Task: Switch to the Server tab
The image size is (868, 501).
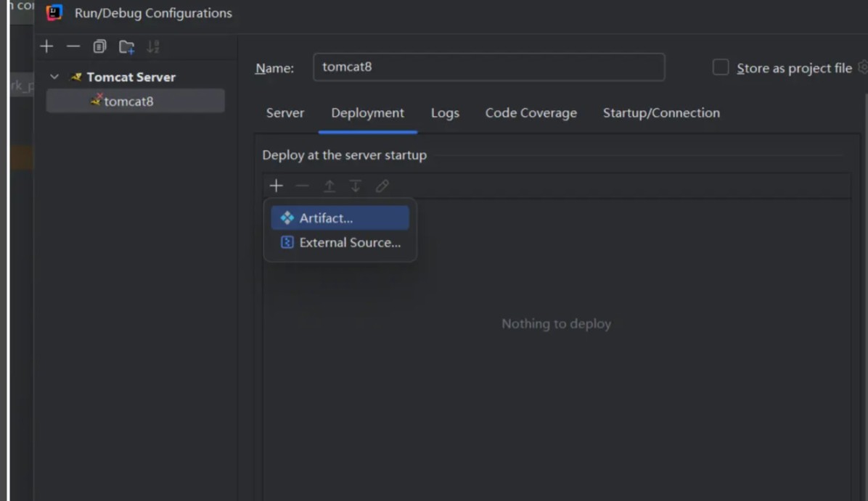Action: (285, 113)
